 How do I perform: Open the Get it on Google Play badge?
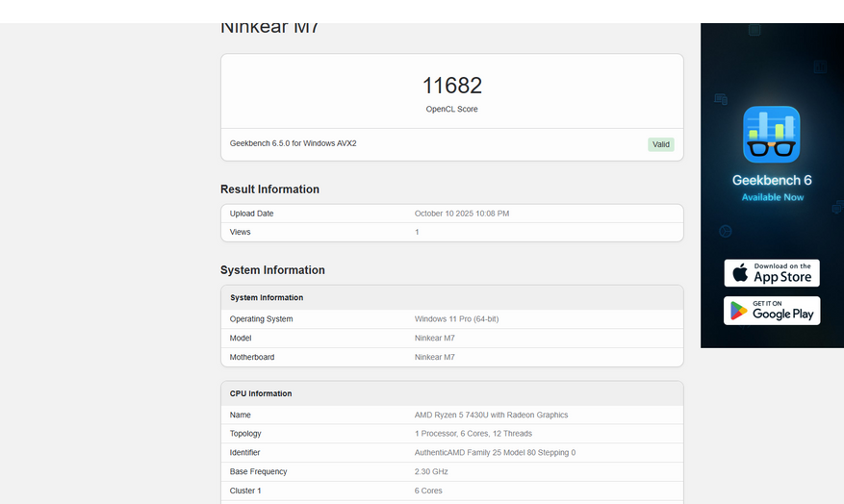[x=772, y=311]
